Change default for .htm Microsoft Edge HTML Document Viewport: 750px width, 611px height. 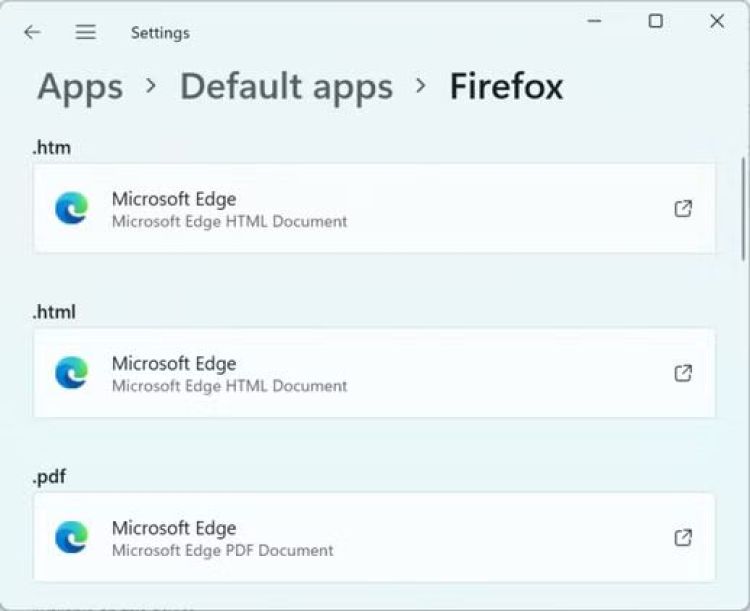[x=374, y=208]
